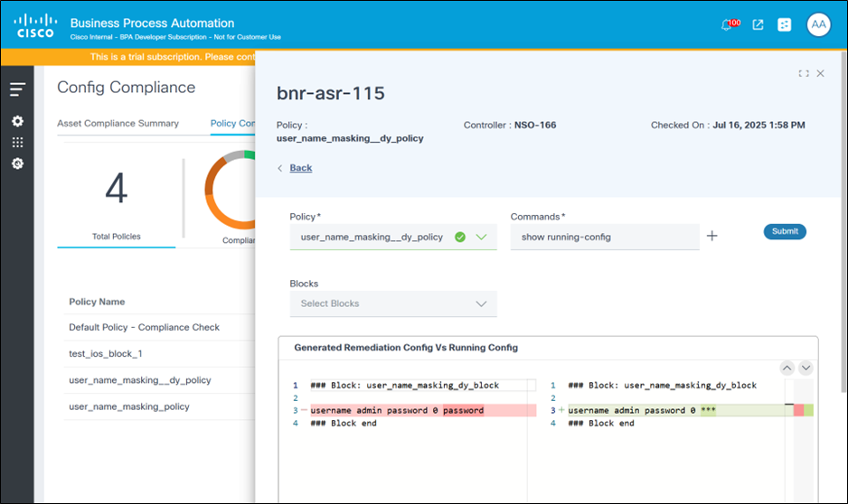Viewport: 848px width, 504px height.
Task: Expand the panel to full screen
Action: [x=803, y=74]
